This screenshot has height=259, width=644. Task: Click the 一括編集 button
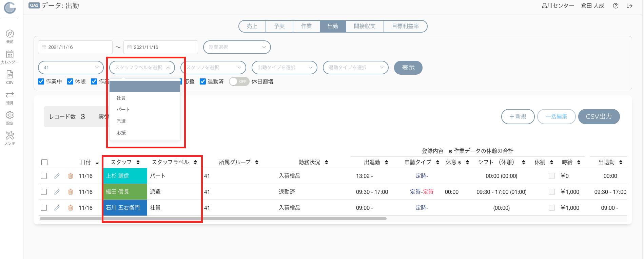pos(557,116)
